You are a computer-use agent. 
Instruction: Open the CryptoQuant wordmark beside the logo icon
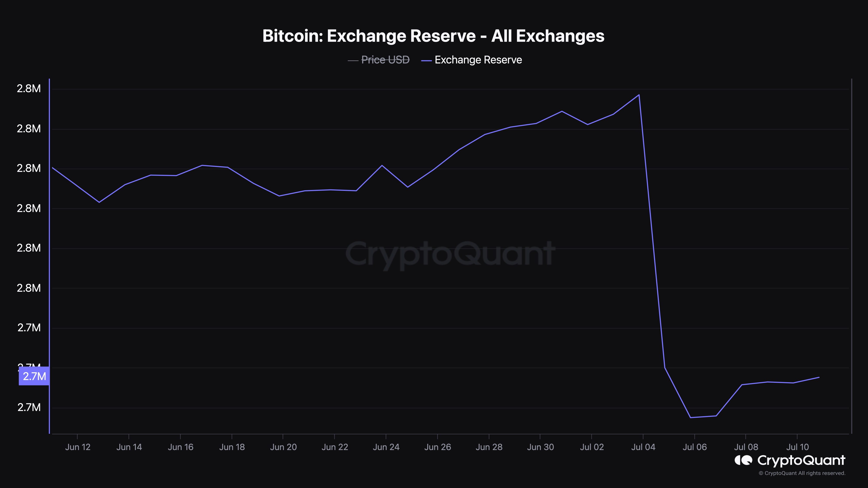[801, 460]
